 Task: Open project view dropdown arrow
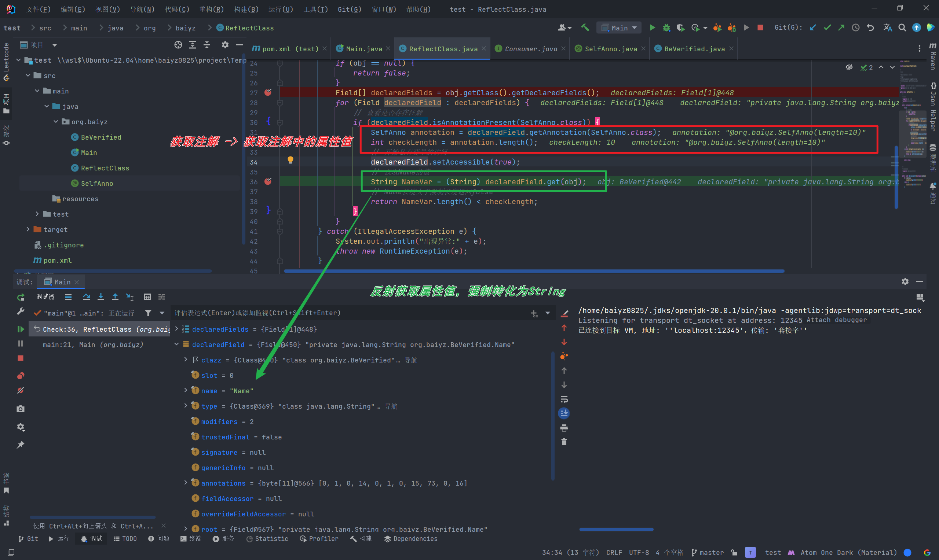[54, 45]
